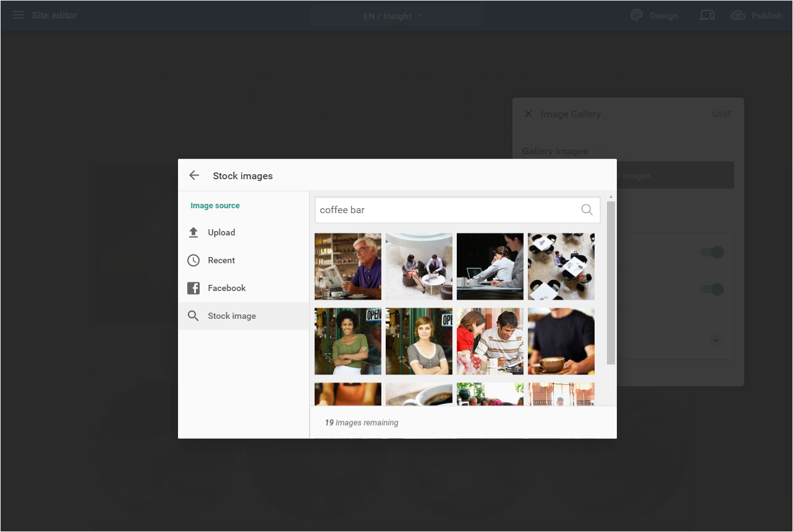Click the 'Site editor' title text
Viewport: 793px width, 532px height.
54,15
